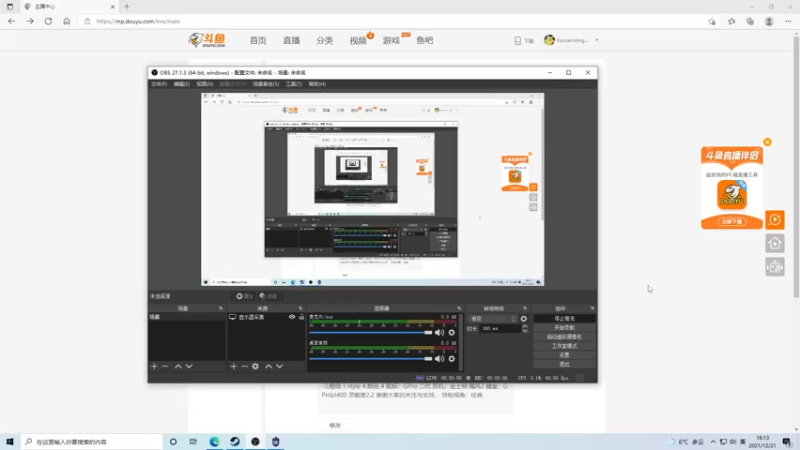Open the 直播 tab in Douyu navigation
800x450 pixels.
[x=291, y=40]
